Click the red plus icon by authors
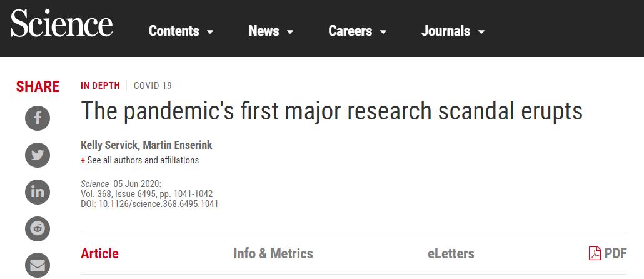 click(83, 160)
